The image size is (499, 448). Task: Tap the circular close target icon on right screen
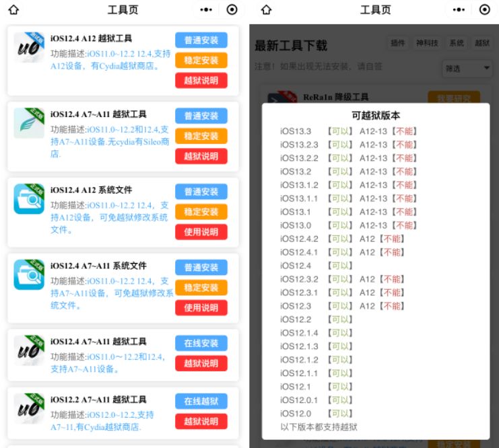click(x=485, y=10)
